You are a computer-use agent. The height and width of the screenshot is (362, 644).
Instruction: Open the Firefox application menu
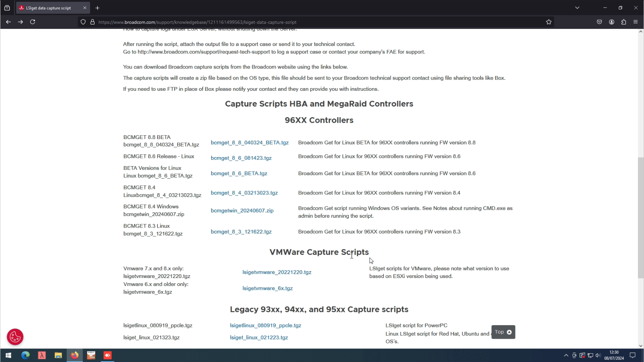(636, 22)
